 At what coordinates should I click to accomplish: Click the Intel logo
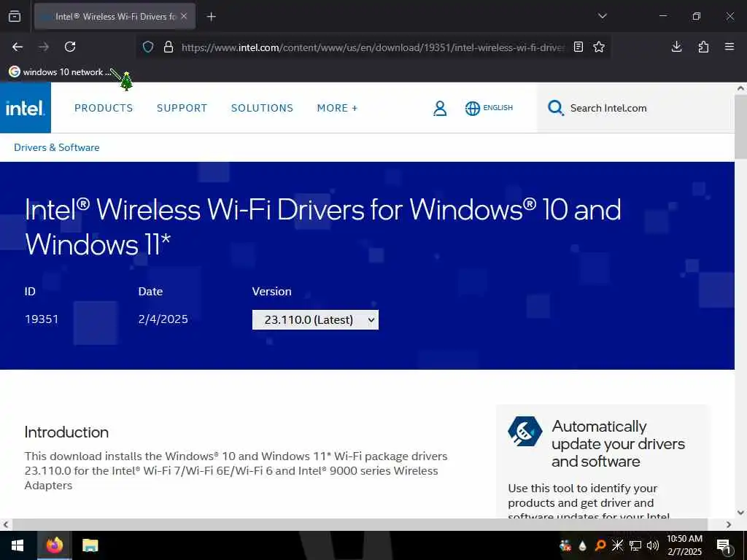26,108
